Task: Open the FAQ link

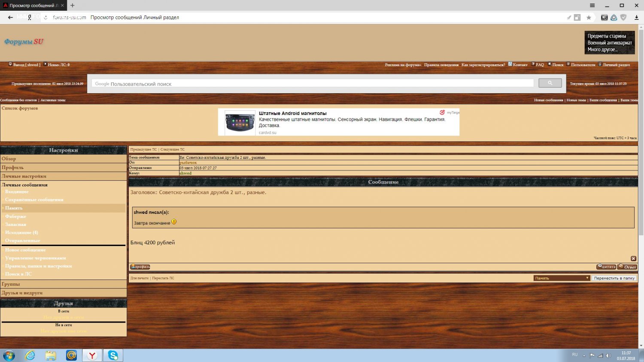Action: (538, 65)
